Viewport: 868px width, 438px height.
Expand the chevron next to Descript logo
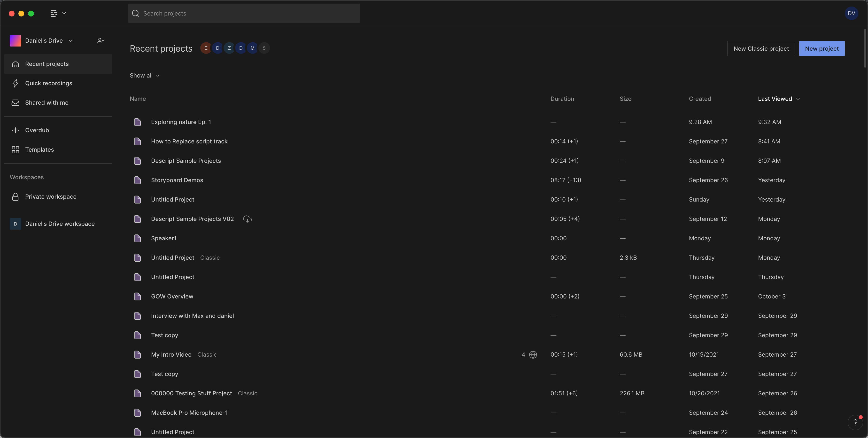(64, 14)
